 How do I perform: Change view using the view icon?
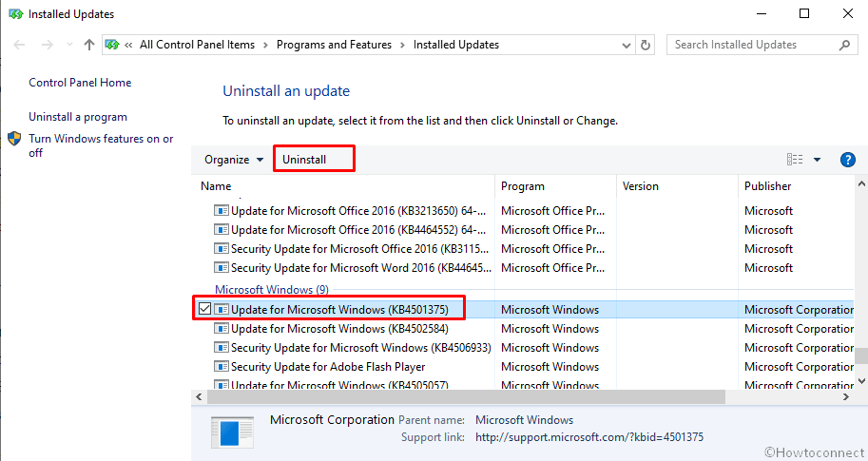[x=795, y=160]
